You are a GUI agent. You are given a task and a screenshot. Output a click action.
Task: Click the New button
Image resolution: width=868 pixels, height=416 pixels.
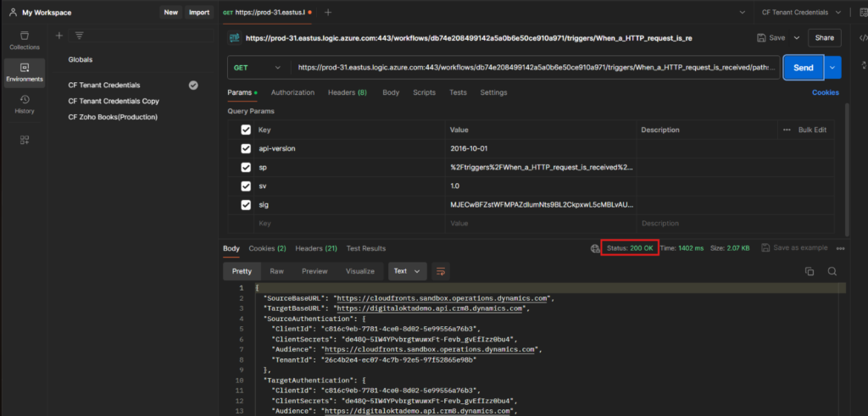pos(171,12)
